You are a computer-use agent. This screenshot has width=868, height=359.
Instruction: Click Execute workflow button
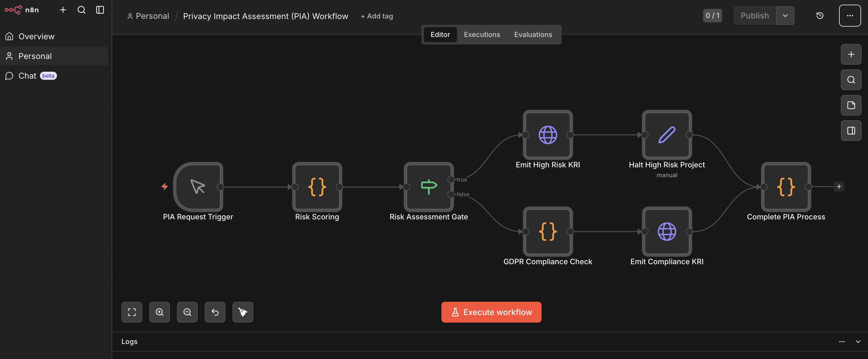tap(491, 312)
